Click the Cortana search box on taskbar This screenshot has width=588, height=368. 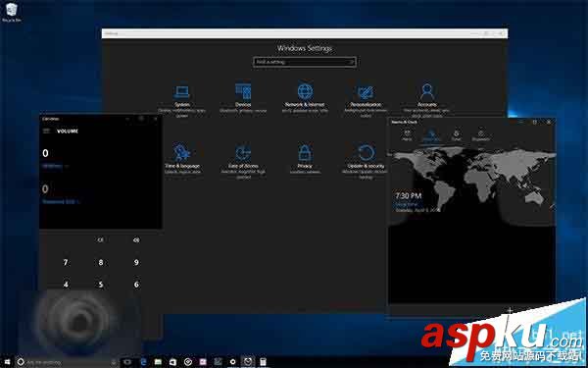tap(67, 362)
